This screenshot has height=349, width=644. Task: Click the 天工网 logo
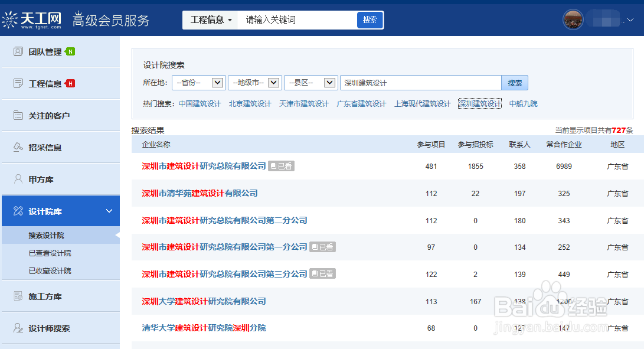[32, 19]
